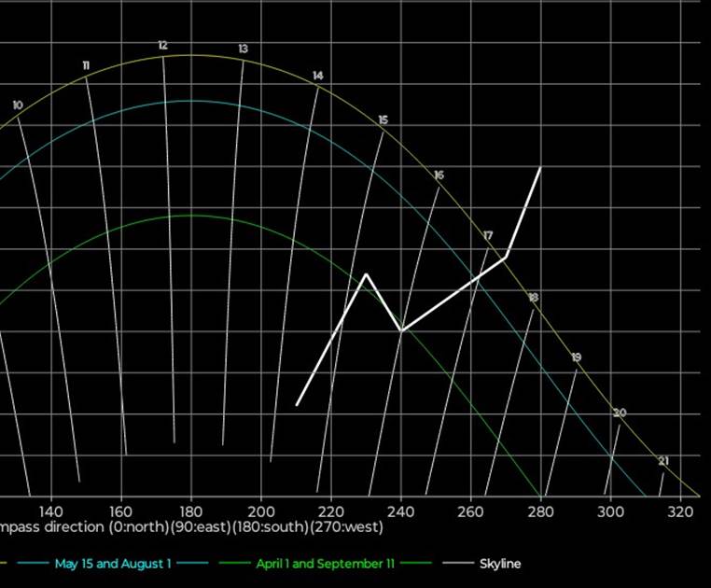This screenshot has width=711, height=588.
Task: Click the skyline start point at direction 210
Action: 297,405
